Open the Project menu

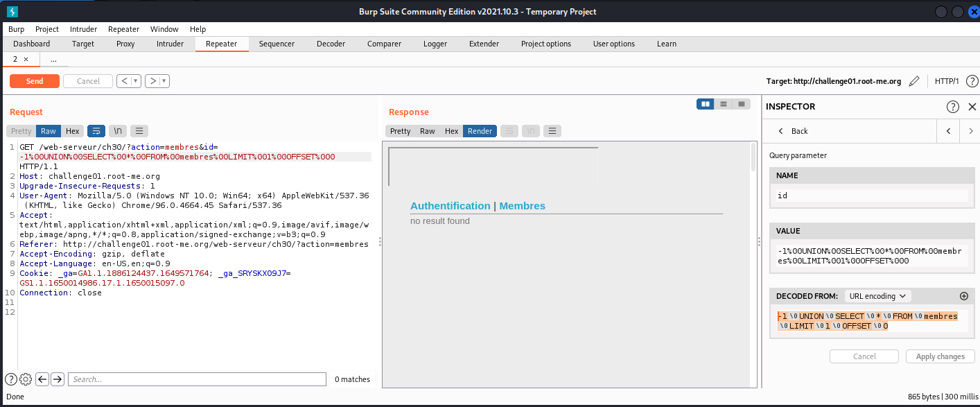pyautogui.click(x=47, y=29)
